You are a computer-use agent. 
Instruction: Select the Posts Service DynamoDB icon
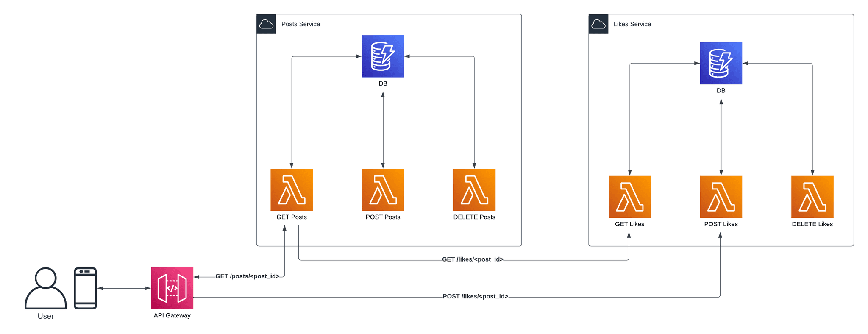pos(383,56)
